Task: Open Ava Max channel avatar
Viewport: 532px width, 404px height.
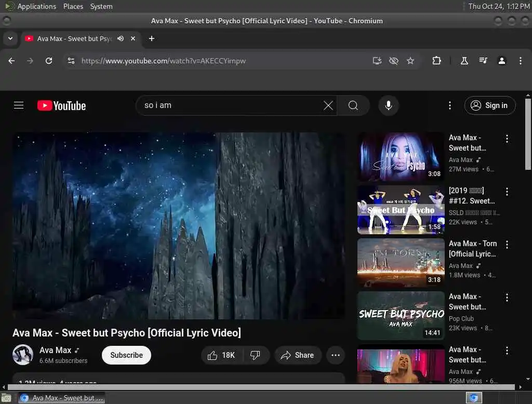Action: [x=23, y=355]
